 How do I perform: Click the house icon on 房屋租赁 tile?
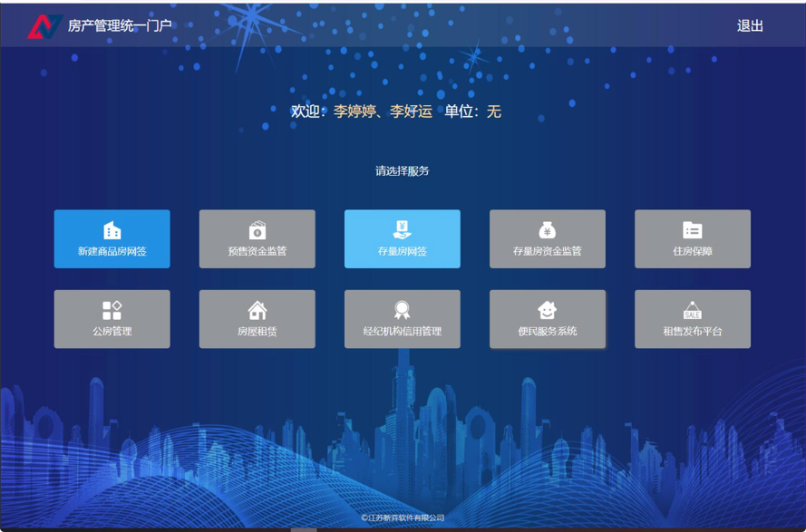click(x=257, y=310)
